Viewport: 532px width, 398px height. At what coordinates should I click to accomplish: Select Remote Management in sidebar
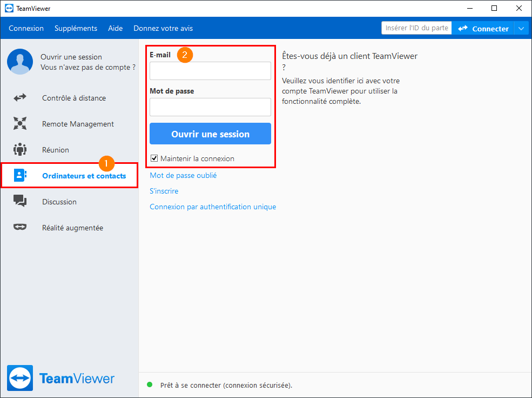pos(69,124)
